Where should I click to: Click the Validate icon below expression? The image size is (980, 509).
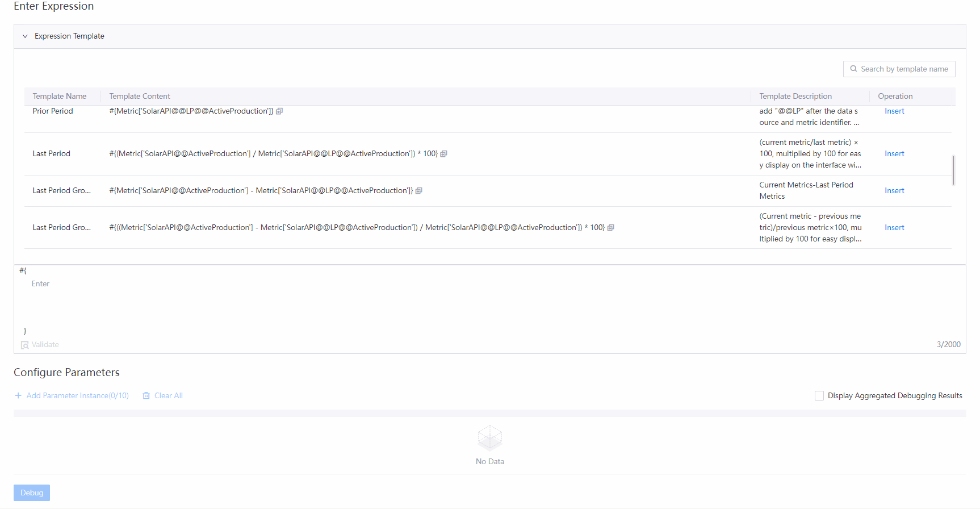pos(25,345)
